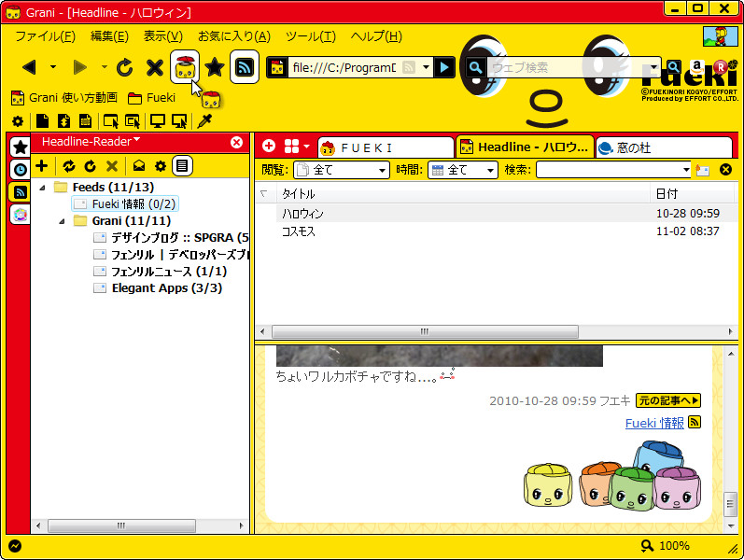Click the blue Go arrow next to address bar
Screen dimensions: 744x560
(x=444, y=67)
